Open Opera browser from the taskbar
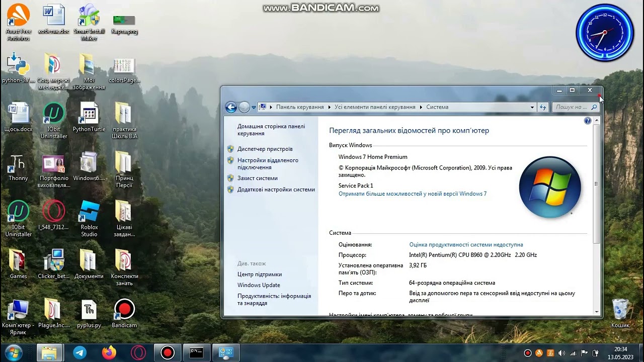This screenshot has height=362, width=644. [x=138, y=352]
